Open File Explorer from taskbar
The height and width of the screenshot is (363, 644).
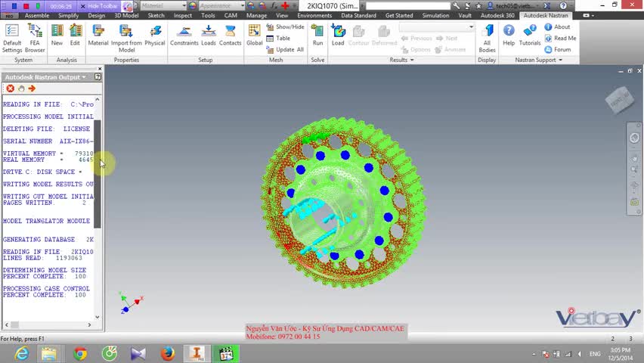[49, 353]
